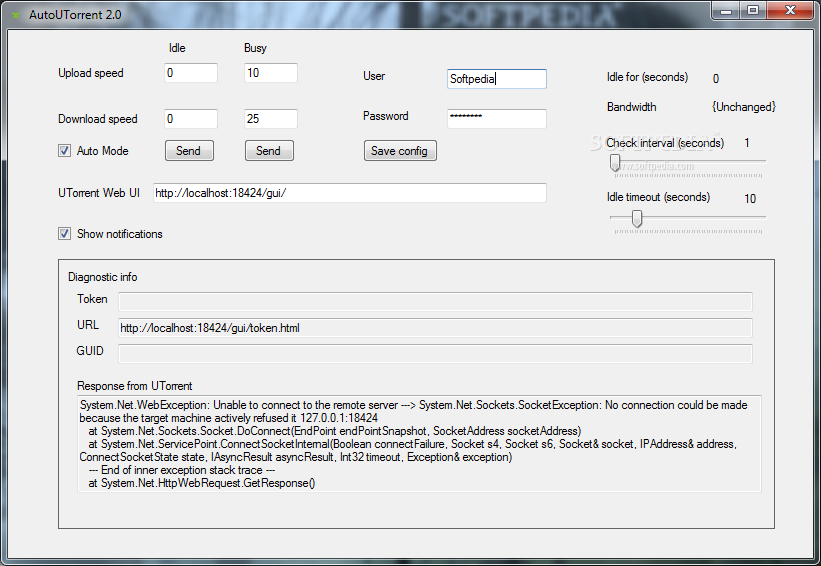This screenshot has height=566, width=821.
Task: Select the diagnostic URL field
Action: (435, 328)
